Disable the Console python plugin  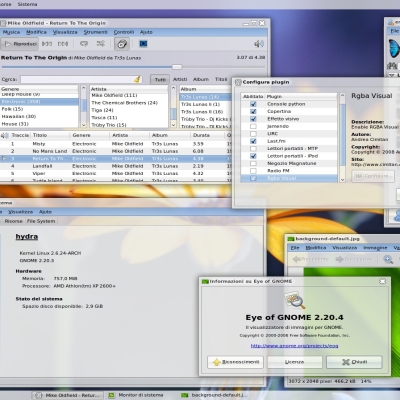click(253, 104)
